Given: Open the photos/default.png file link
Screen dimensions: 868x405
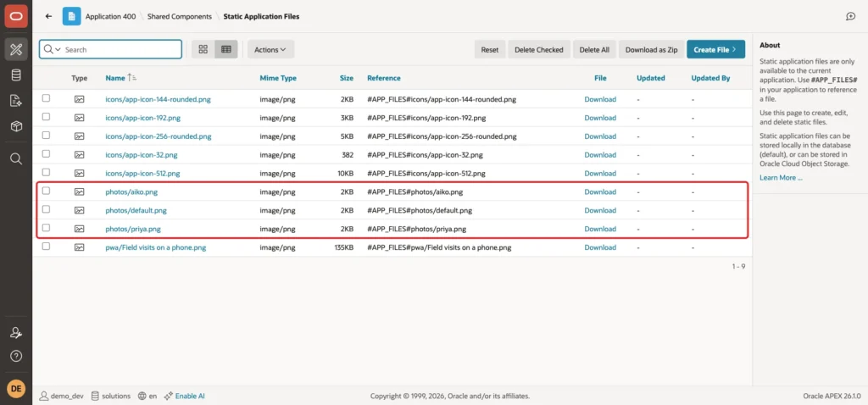Looking at the screenshot, I should (x=136, y=210).
